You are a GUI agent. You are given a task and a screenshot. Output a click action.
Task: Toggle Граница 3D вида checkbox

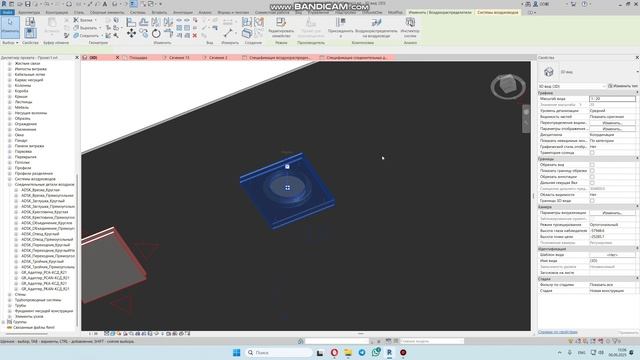click(x=592, y=201)
